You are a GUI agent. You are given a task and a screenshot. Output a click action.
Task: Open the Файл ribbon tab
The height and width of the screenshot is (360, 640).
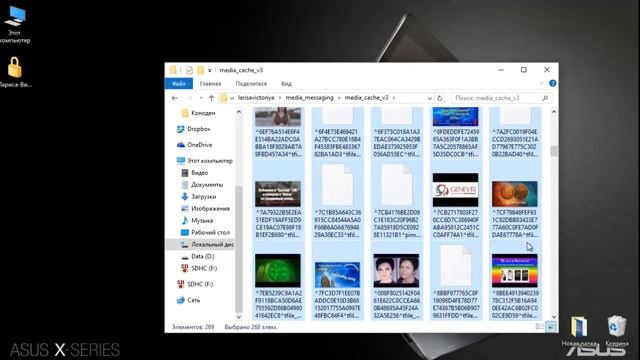[179, 84]
